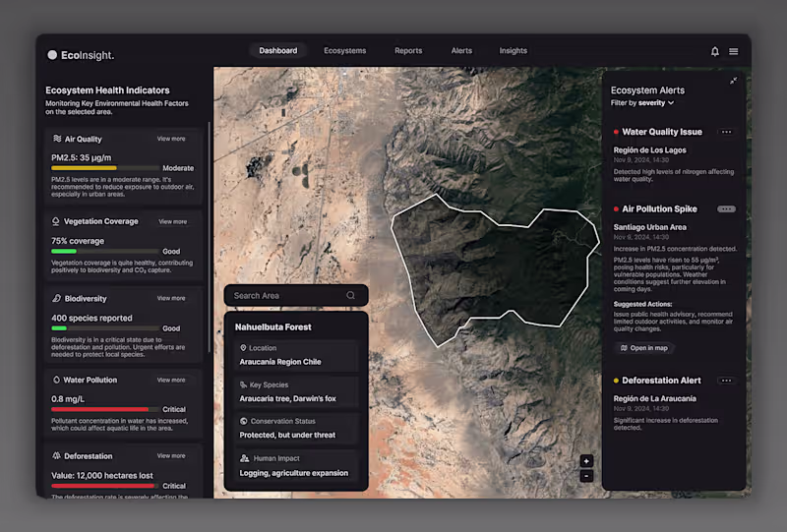This screenshot has height=532, width=787.
Task: Select the Water Quality Issue alert title
Action: pos(662,132)
